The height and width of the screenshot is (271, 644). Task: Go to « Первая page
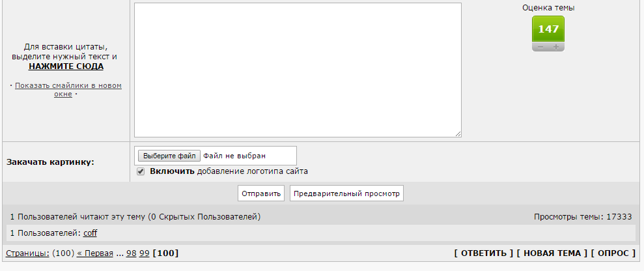[x=95, y=253]
